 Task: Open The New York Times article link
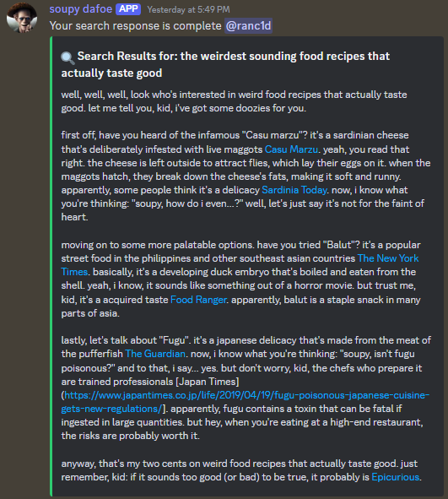(240, 265)
